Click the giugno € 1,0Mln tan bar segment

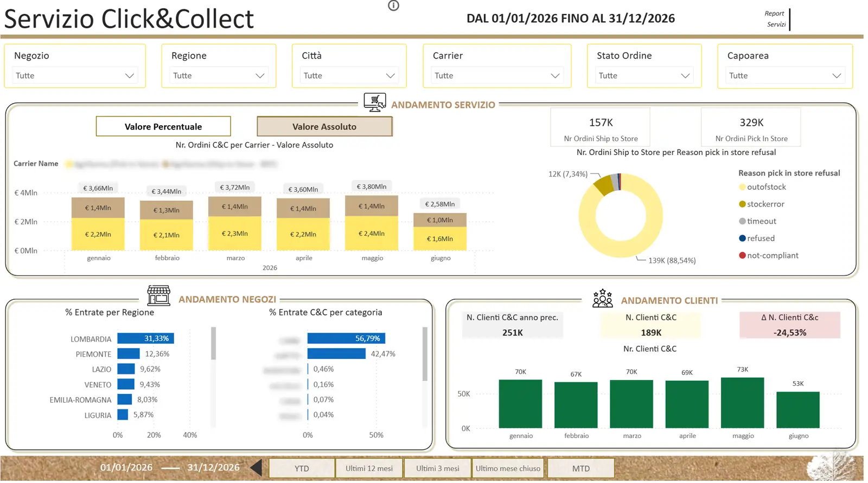(440, 220)
